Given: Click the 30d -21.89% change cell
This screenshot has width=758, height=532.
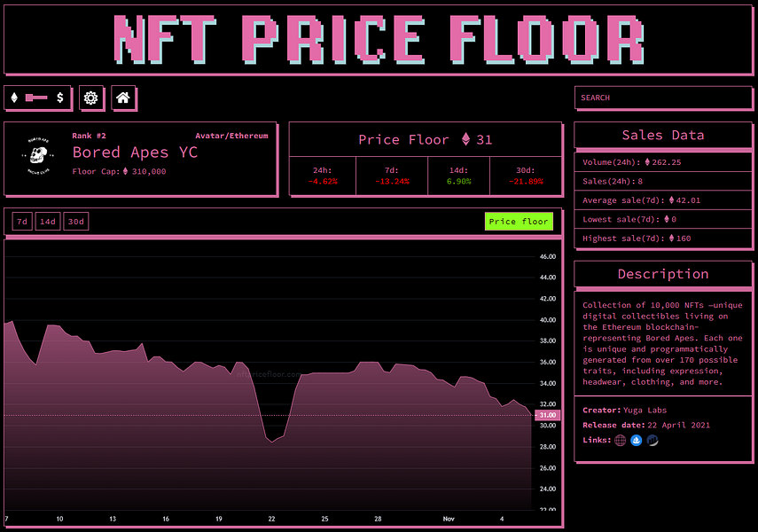Looking at the screenshot, I should pyautogui.click(x=526, y=176).
